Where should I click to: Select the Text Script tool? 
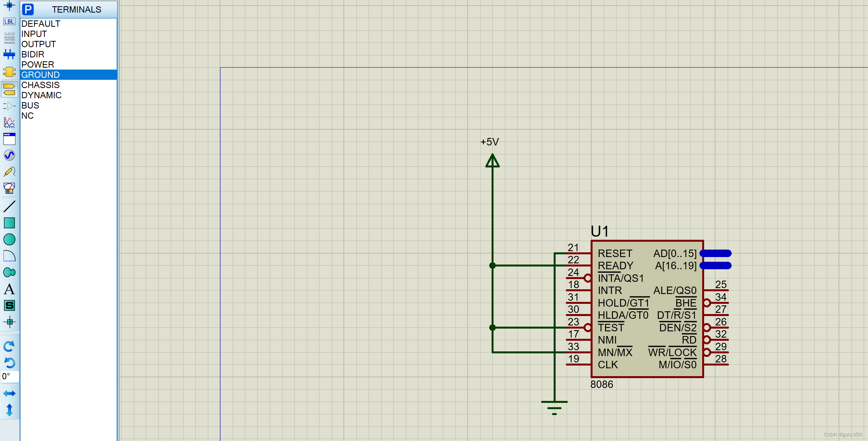[x=9, y=38]
